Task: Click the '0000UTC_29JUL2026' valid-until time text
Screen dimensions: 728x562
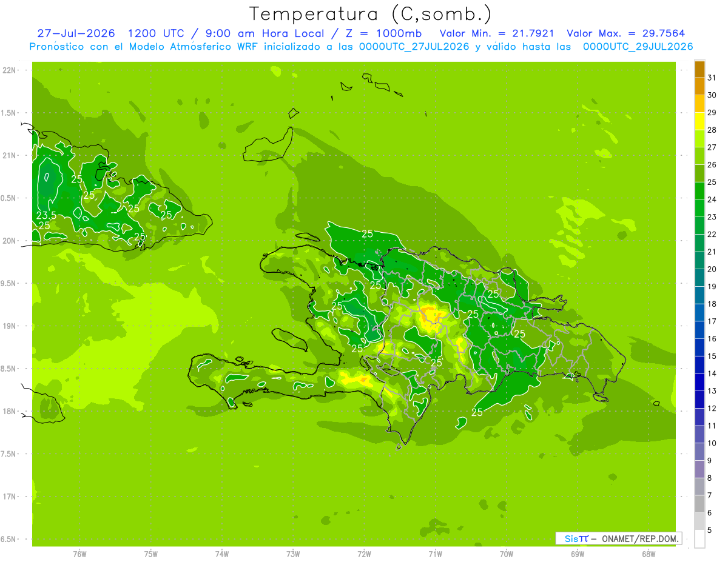Action: tap(638, 46)
